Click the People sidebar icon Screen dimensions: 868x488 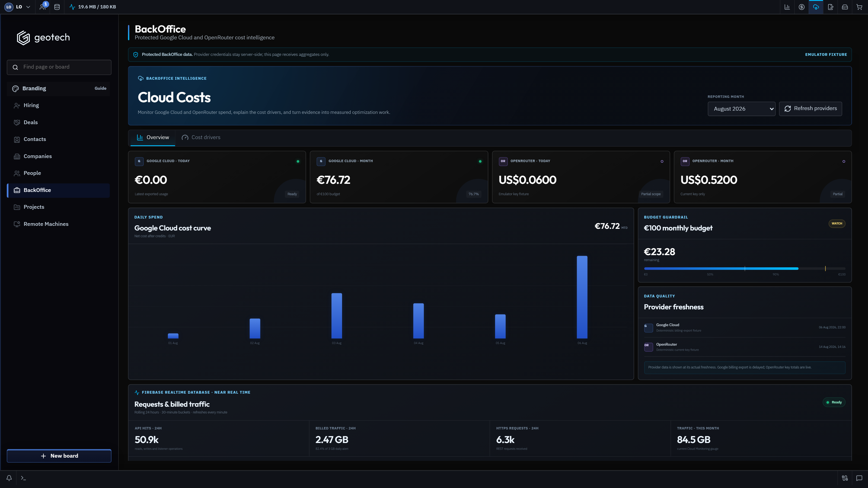(x=17, y=173)
